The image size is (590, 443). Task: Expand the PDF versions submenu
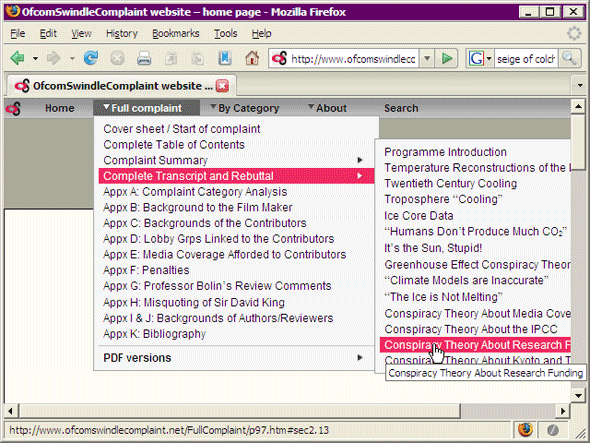[236, 358]
